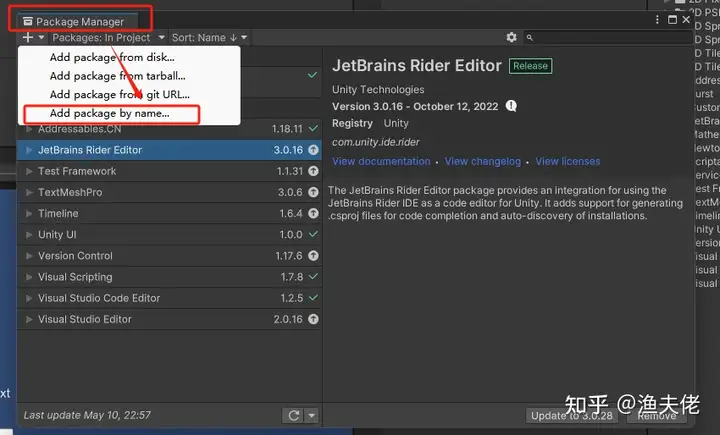Expand Test Framework versions

[29, 171]
